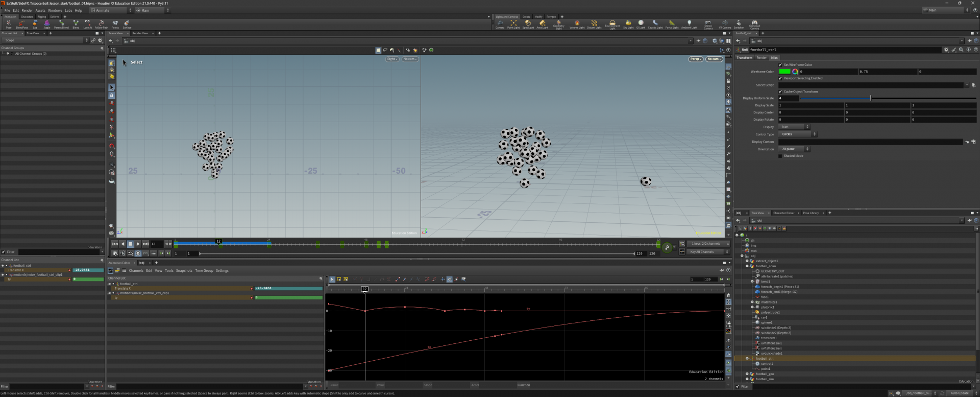Open the Orientation ZX plane dropdown

(x=794, y=149)
